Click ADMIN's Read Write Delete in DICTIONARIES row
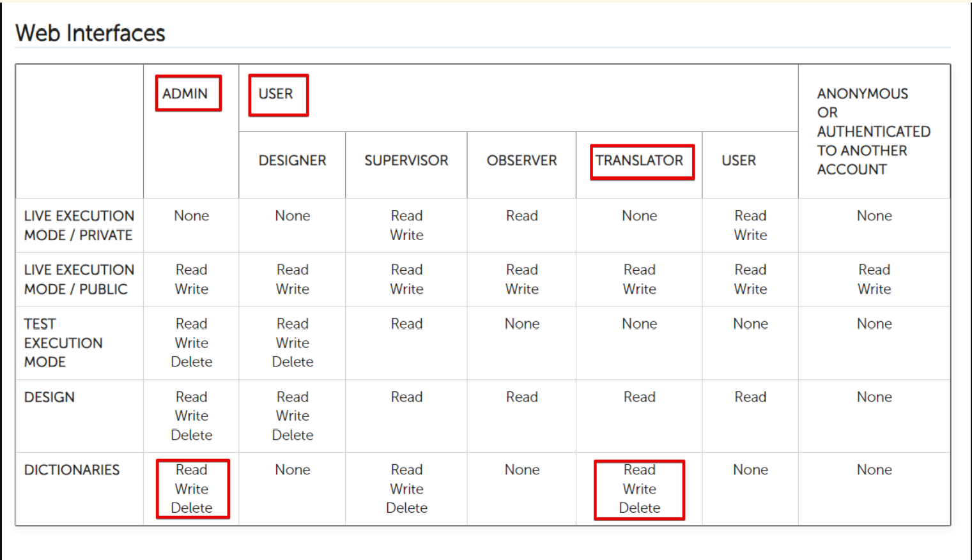 click(192, 489)
